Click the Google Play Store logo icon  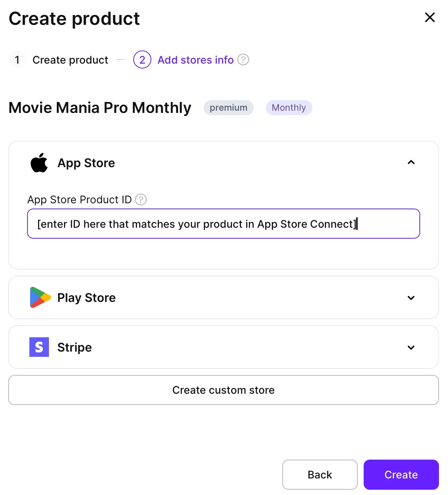(40, 297)
